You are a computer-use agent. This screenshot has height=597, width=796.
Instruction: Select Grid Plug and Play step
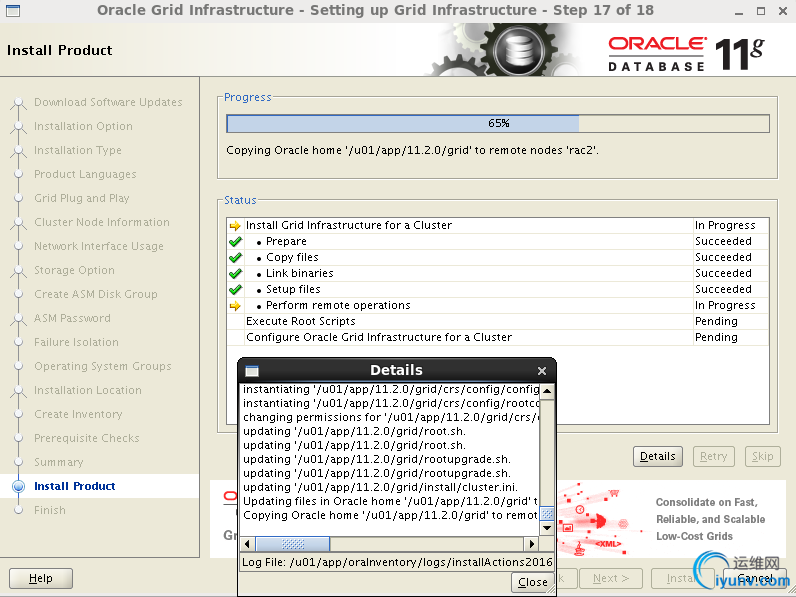pos(82,198)
